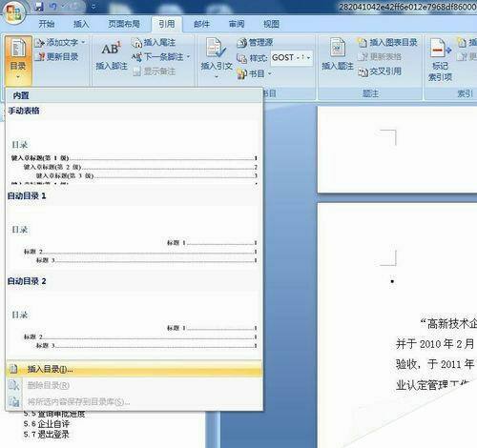Screen dimensions: 477x448
Task: Open the 下一条脚注 dropdown arrow
Action: point(188,57)
